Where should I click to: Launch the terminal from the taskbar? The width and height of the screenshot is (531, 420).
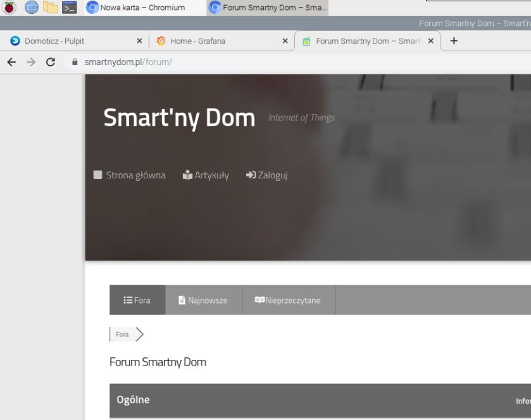(69, 8)
